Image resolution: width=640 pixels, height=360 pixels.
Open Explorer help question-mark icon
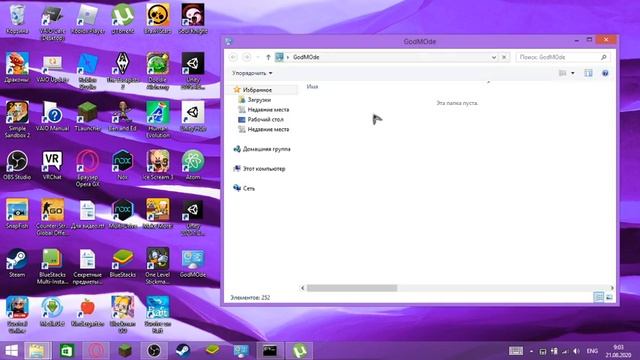(x=605, y=73)
